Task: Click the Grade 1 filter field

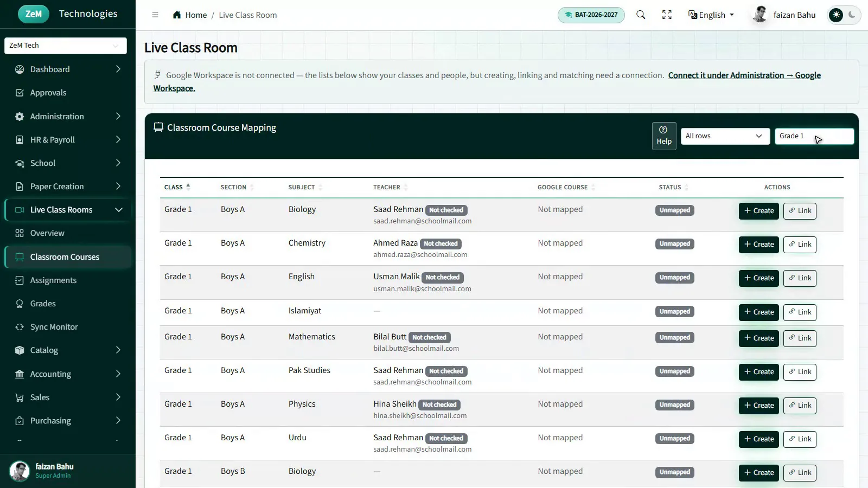Action: pyautogui.click(x=814, y=136)
